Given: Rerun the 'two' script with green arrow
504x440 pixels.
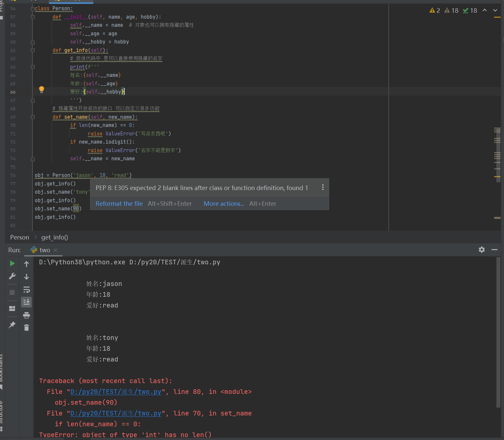Looking at the screenshot, I should [x=12, y=263].
